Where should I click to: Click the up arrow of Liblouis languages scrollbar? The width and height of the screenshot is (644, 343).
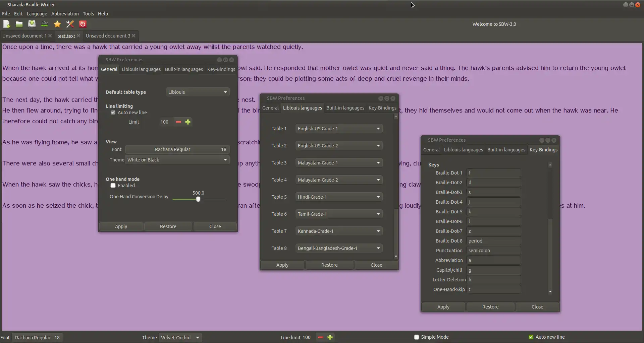click(396, 117)
